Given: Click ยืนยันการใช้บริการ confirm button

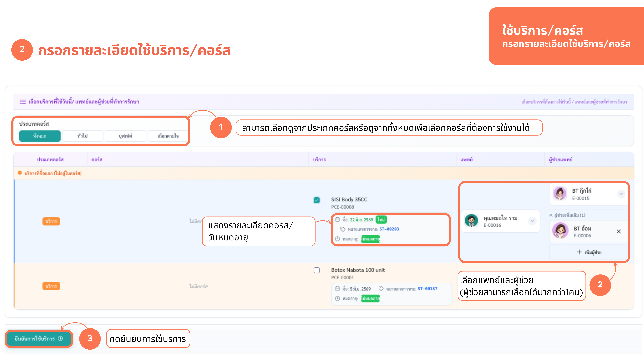Looking at the screenshot, I should click(39, 339).
